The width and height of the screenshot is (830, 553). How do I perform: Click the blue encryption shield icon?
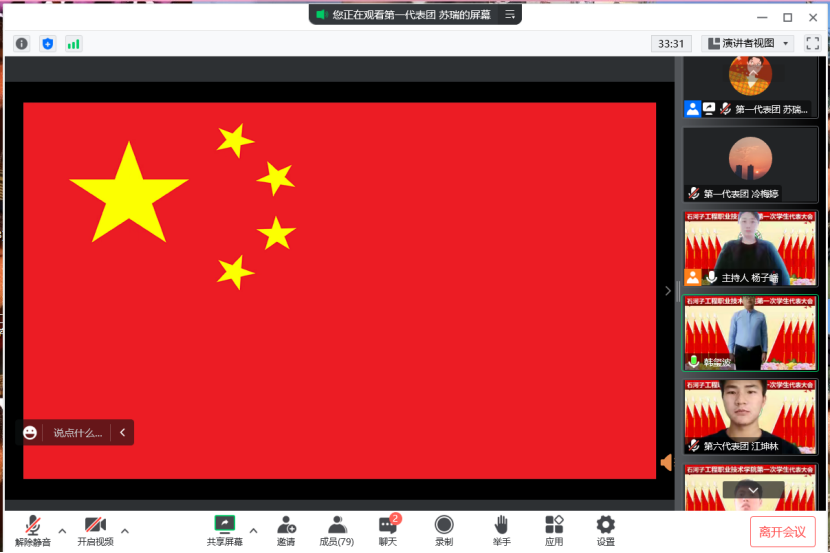point(48,43)
